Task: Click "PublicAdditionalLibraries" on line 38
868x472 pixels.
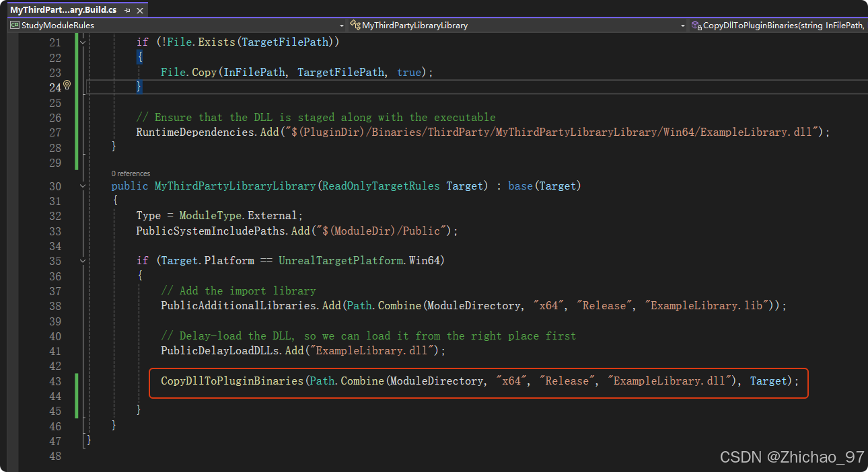Action: point(238,306)
